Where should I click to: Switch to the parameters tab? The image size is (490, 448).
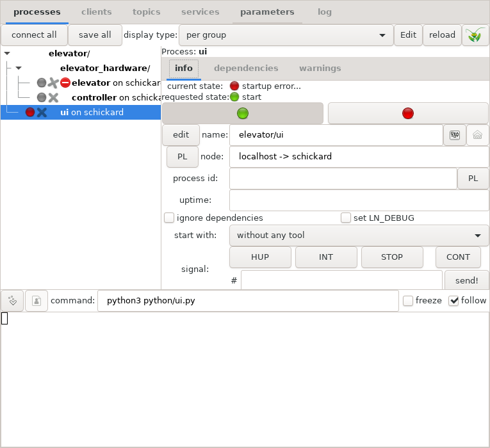click(267, 12)
